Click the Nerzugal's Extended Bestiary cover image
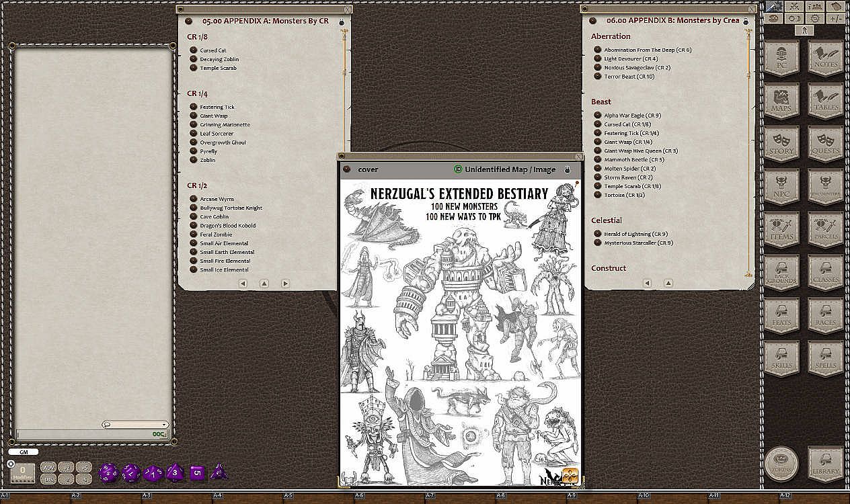Image resolution: width=850 pixels, height=504 pixels. click(x=461, y=333)
